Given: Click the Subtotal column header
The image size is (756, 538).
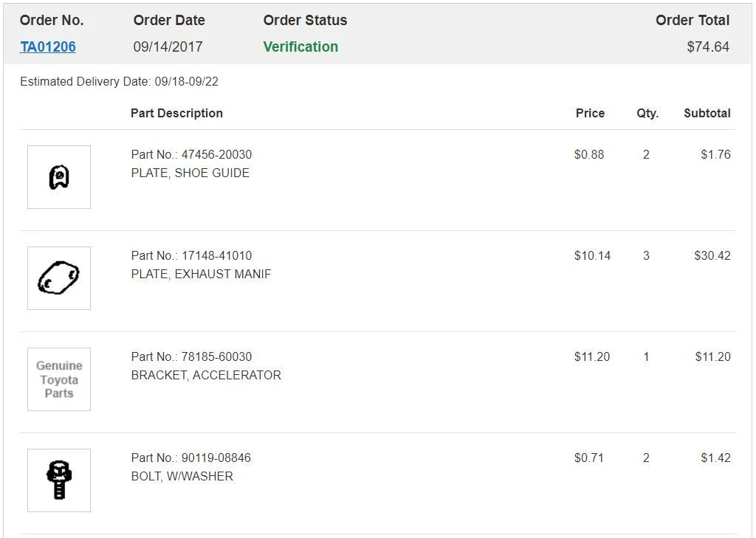Looking at the screenshot, I should 707,113.
